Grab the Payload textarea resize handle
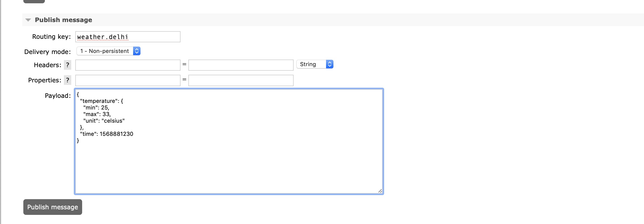644x224 pixels. click(x=380, y=191)
